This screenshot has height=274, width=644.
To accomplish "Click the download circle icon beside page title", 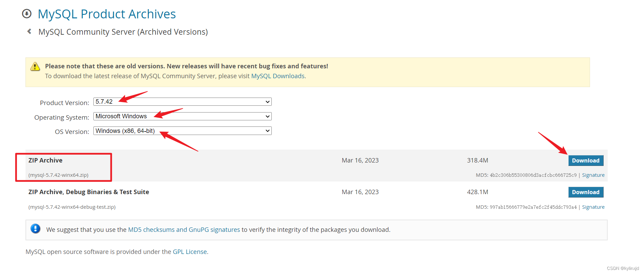I will (26, 14).
